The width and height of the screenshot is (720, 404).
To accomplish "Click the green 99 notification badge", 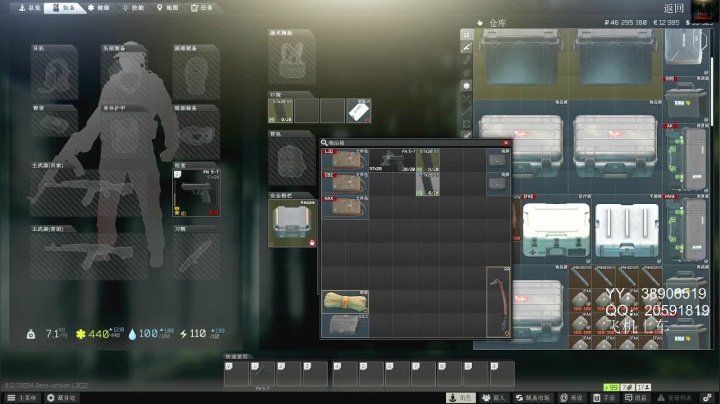I will click(611, 387).
